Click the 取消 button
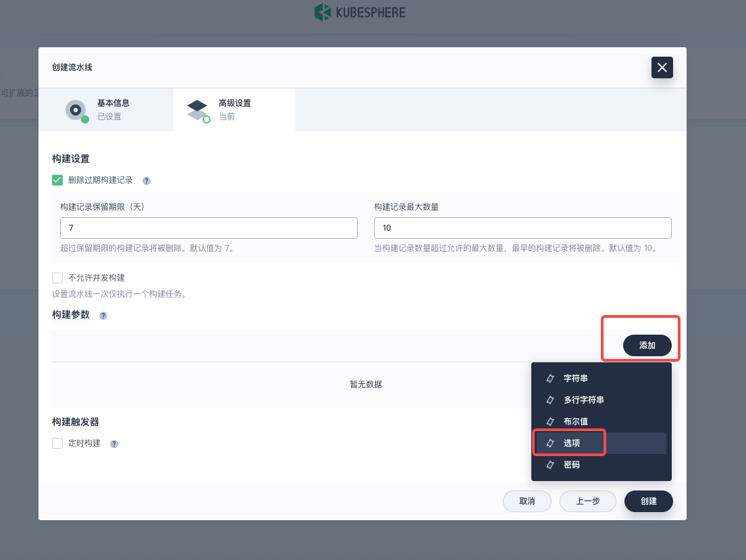 point(527,501)
